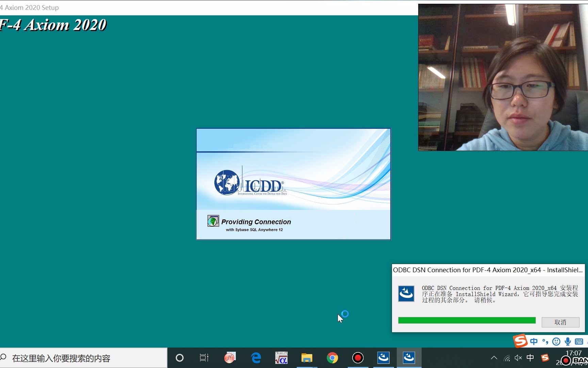588x368 pixels.
Task: Click the ODBC DSN installer message text
Action: (x=500, y=294)
